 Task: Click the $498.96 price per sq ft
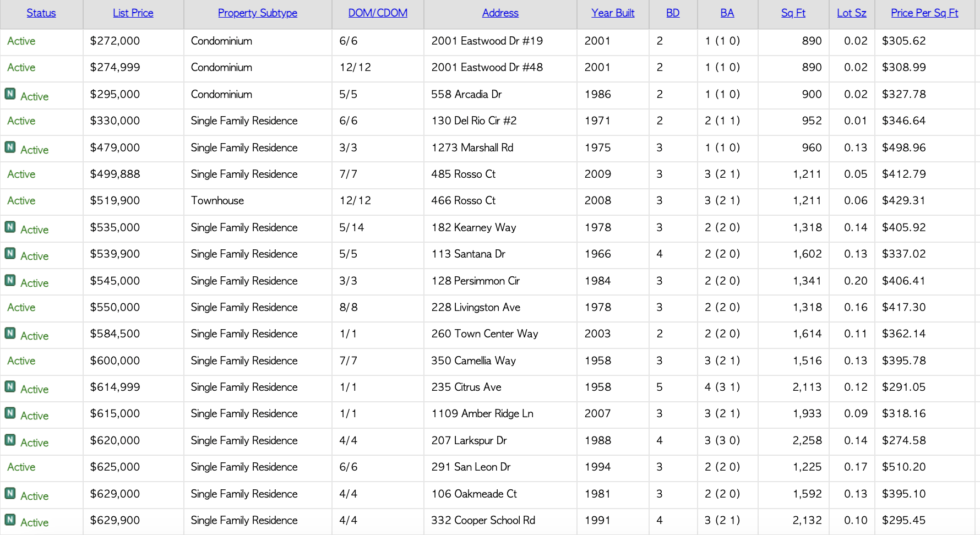[904, 148]
